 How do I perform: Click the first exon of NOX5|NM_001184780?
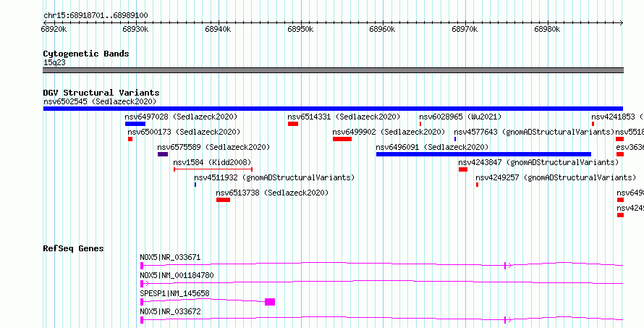[x=142, y=284]
